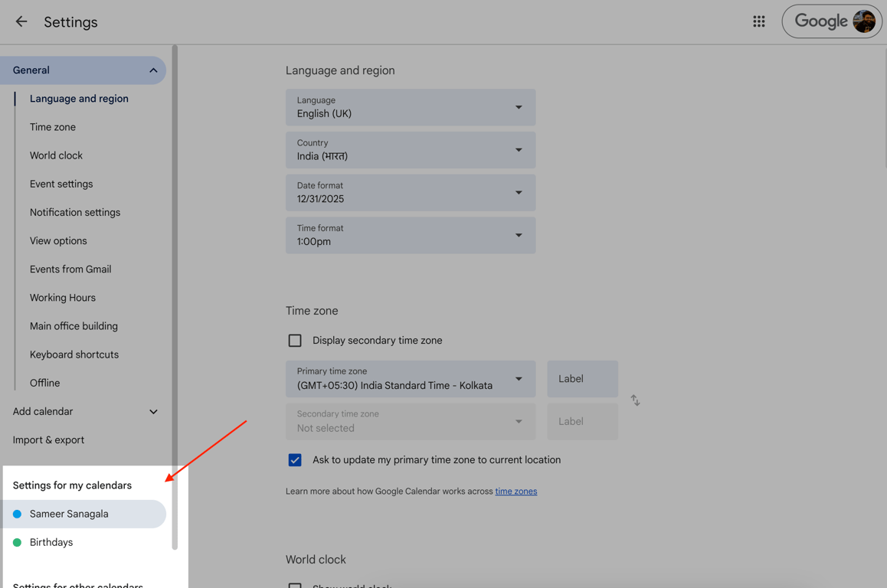This screenshot has height=588, width=887.
Task: Click the green dot beside Birthdays
Action: tap(18, 542)
